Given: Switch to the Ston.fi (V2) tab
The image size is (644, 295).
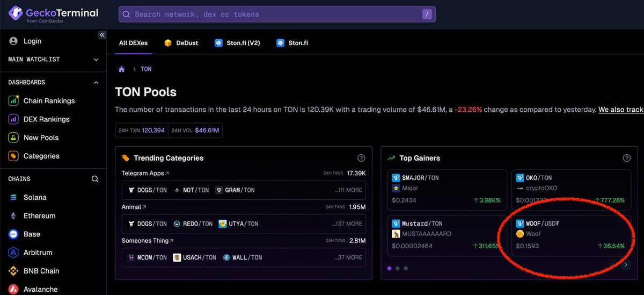Looking at the screenshot, I should pyautogui.click(x=237, y=43).
